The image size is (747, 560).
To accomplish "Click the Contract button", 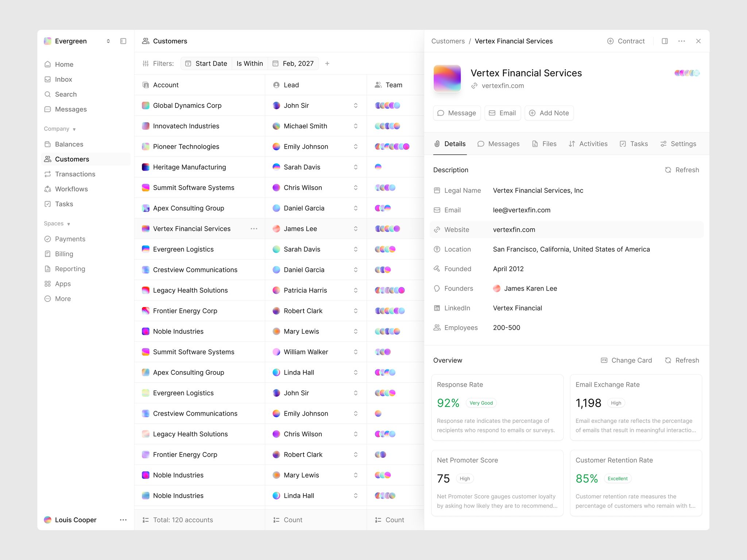I will click(626, 41).
